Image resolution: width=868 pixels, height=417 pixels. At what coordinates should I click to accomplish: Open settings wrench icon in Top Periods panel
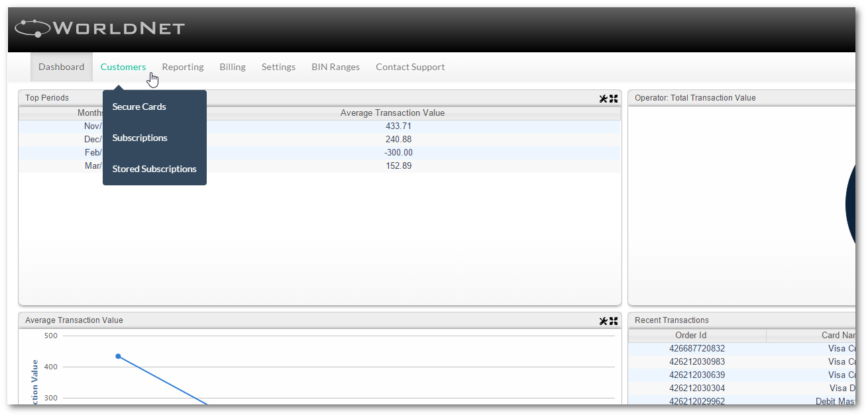click(x=603, y=99)
